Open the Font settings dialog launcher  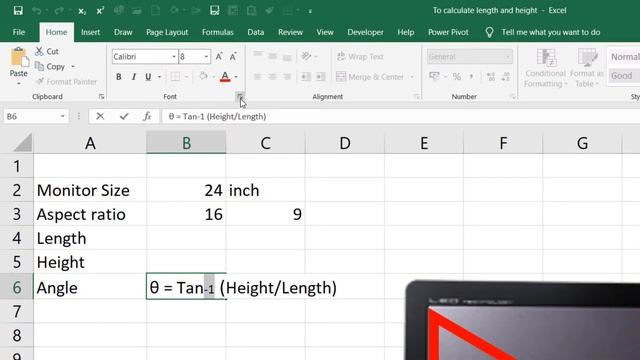240,96
